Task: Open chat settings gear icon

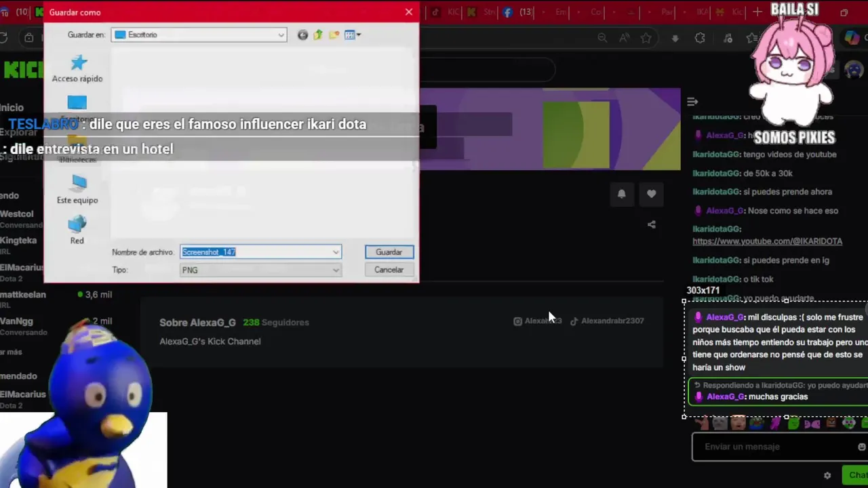Action: [x=827, y=475]
